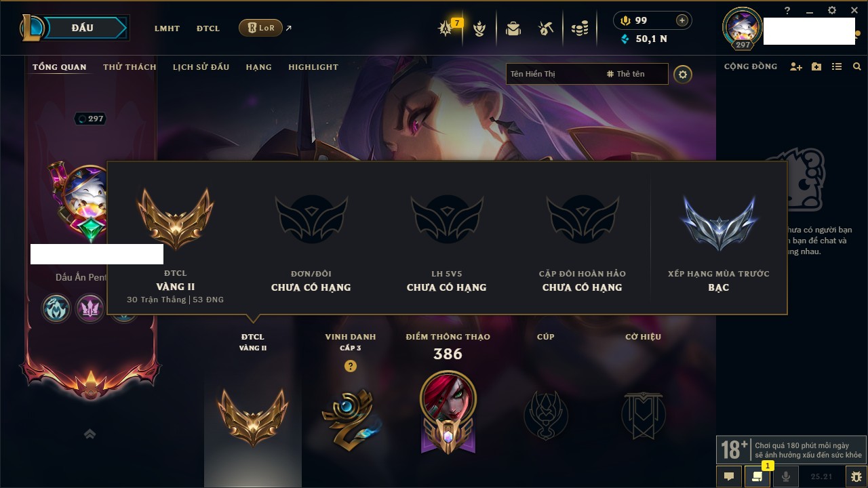Click the ĐẤU play button
This screenshot has height=488, width=868.
click(82, 28)
